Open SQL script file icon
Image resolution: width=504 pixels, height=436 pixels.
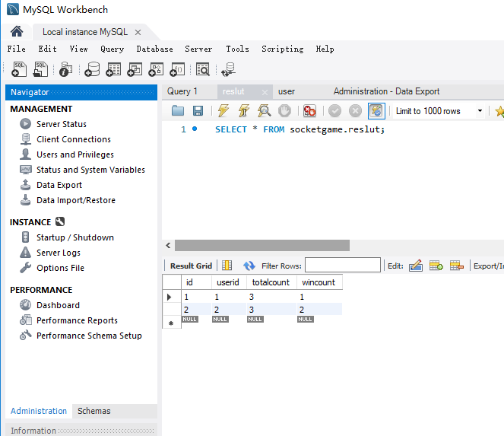tap(40, 69)
